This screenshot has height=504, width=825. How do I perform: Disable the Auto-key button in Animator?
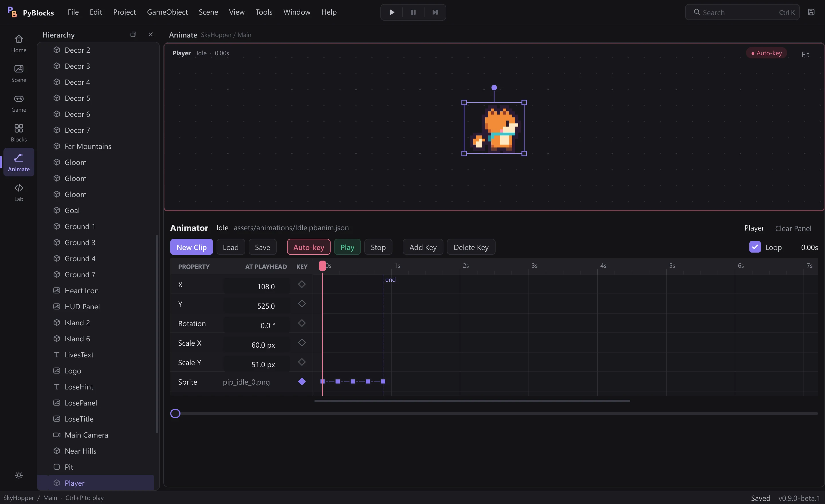pos(308,247)
